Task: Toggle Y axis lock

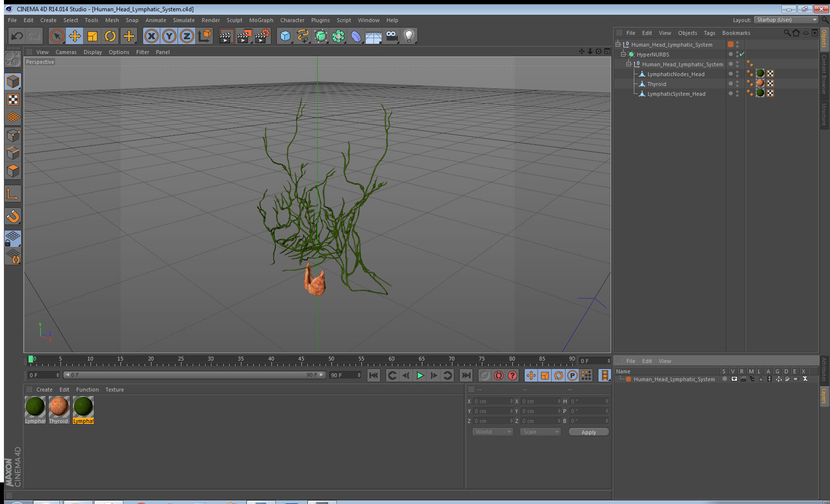Action: coord(169,36)
